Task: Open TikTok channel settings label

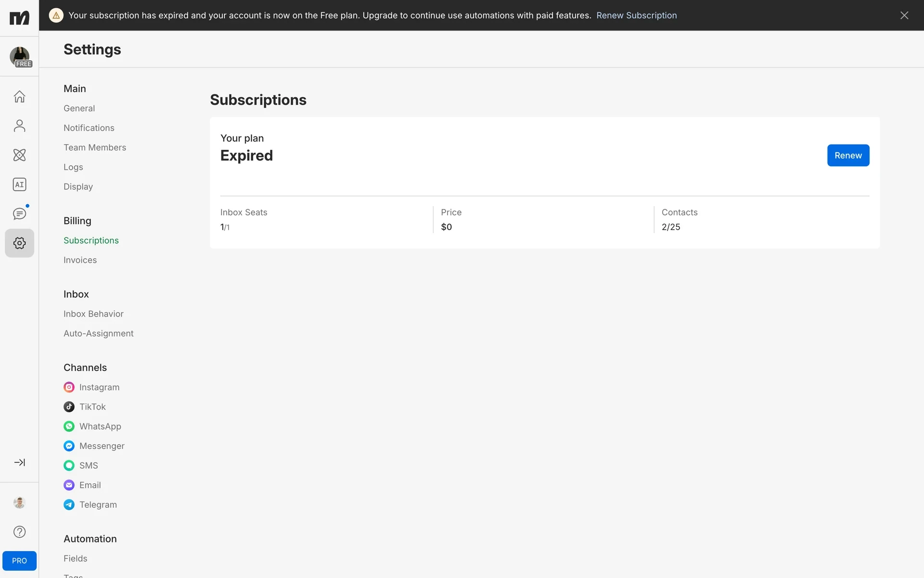Action: click(x=92, y=407)
